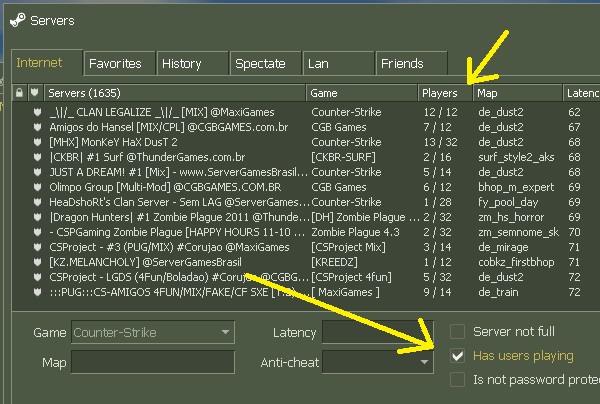Click shield icon of CKBR #1 Surf row

[37, 157]
